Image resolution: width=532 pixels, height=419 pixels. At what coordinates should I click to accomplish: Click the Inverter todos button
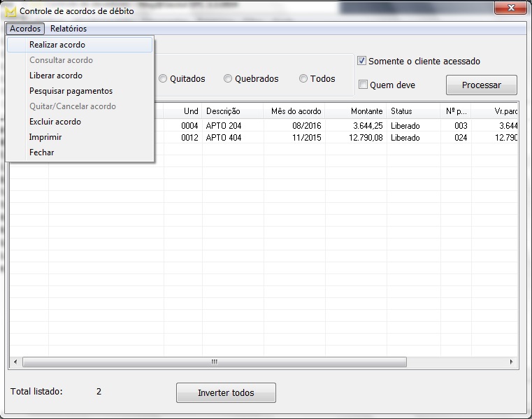coord(226,393)
